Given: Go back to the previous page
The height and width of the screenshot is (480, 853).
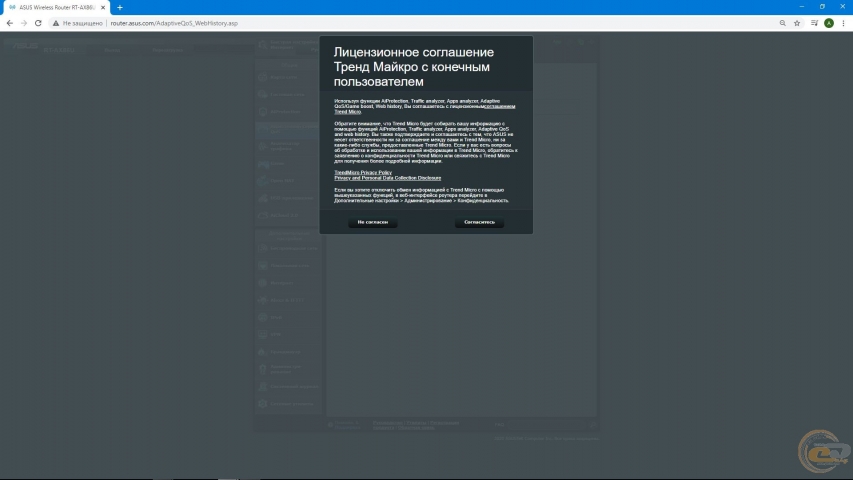Looking at the screenshot, I should pos(10,23).
